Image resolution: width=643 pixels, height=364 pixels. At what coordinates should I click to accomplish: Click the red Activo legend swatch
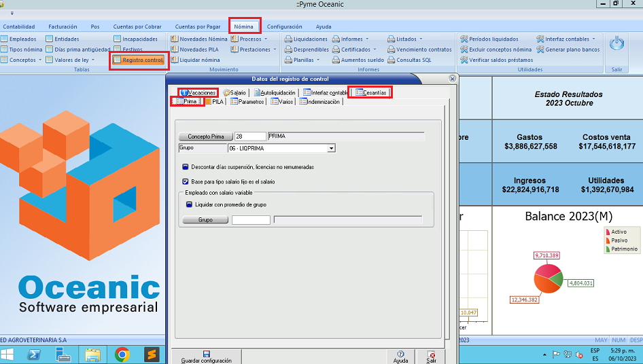pos(608,232)
